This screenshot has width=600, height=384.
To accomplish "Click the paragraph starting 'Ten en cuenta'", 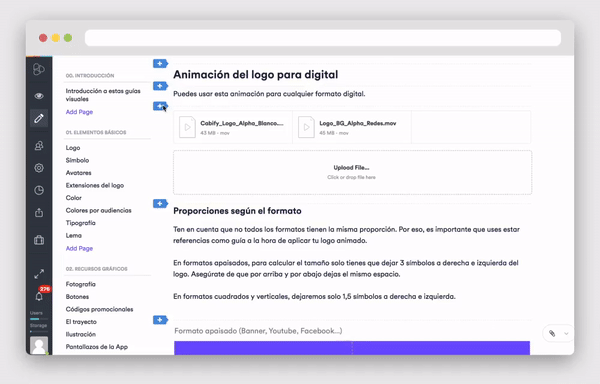I will pos(346,235).
